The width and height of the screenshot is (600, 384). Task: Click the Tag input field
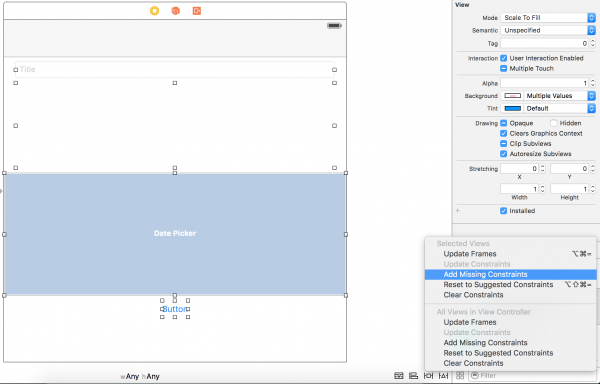545,43
